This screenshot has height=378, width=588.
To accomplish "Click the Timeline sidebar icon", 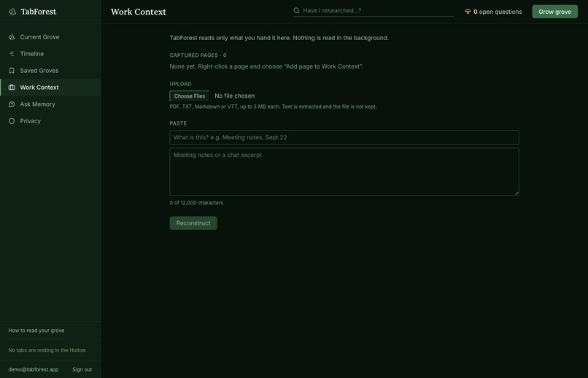I will 12,53.
